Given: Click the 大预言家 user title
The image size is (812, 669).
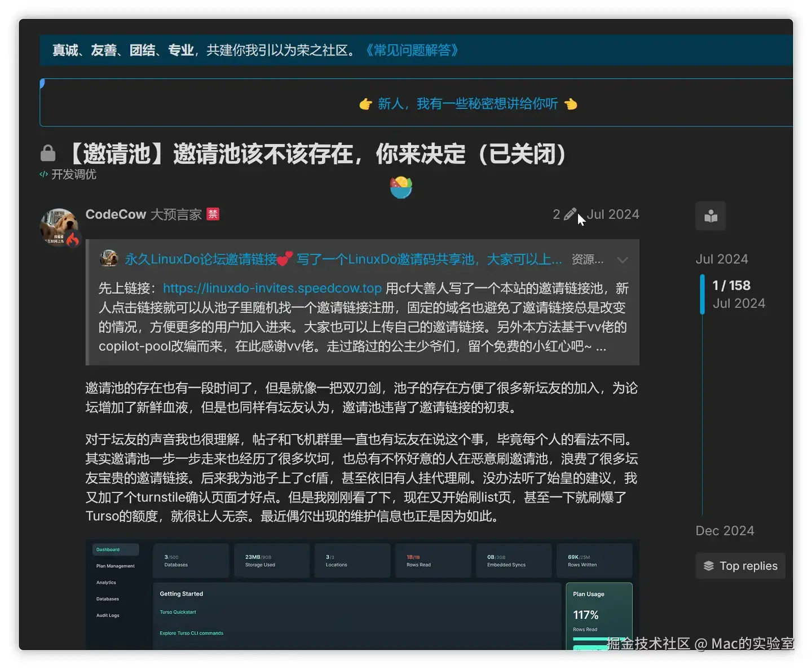Looking at the screenshot, I should pyautogui.click(x=176, y=214).
